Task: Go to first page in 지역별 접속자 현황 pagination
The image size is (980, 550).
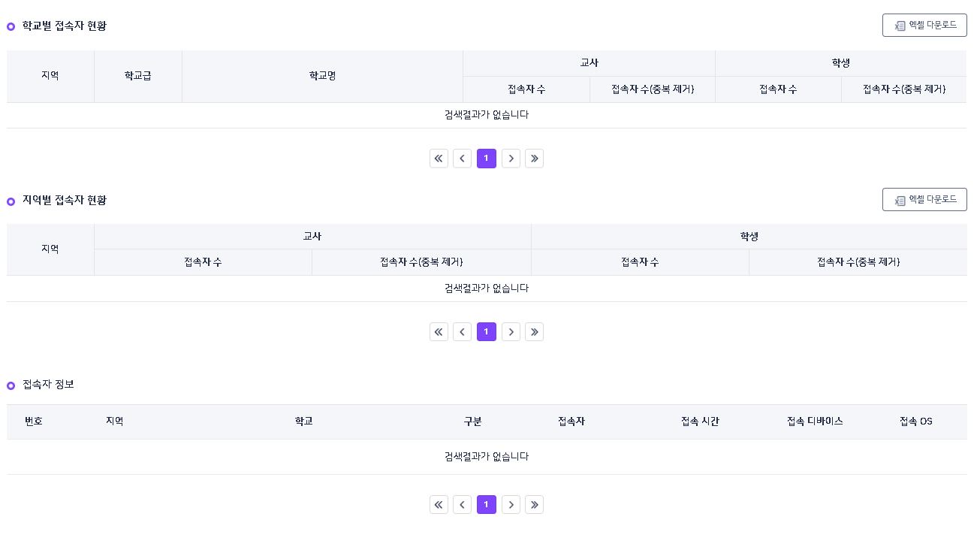Action: pos(439,332)
